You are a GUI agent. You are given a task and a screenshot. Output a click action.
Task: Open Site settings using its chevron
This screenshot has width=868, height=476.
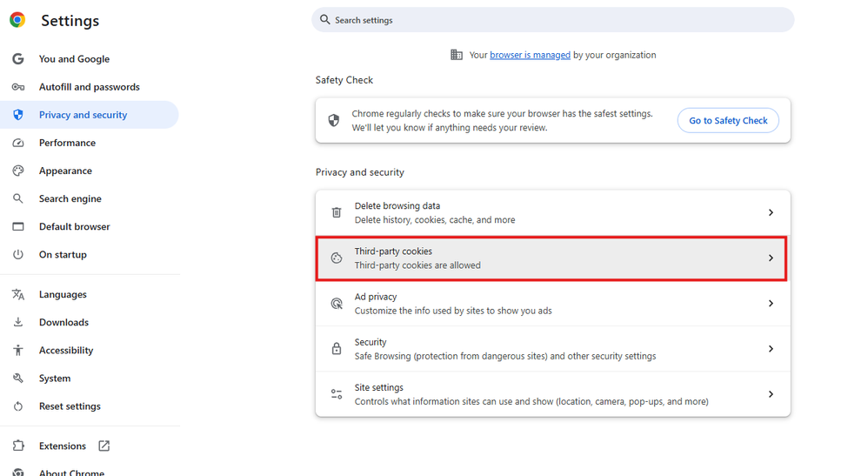[771, 394]
